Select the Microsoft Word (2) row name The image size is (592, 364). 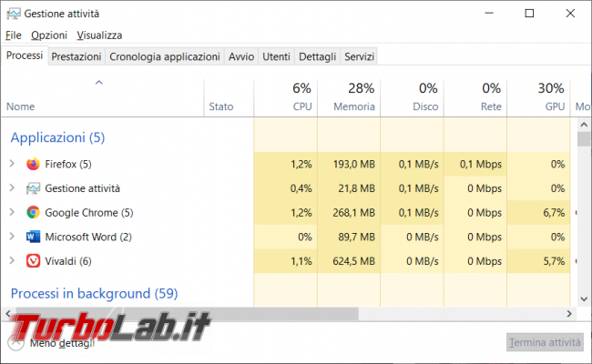coord(88,237)
